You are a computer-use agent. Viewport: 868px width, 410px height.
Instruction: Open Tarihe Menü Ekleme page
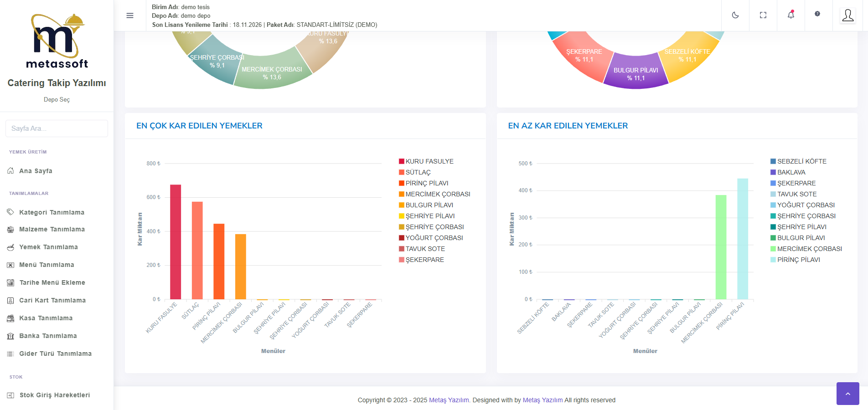click(x=52, y=282)
